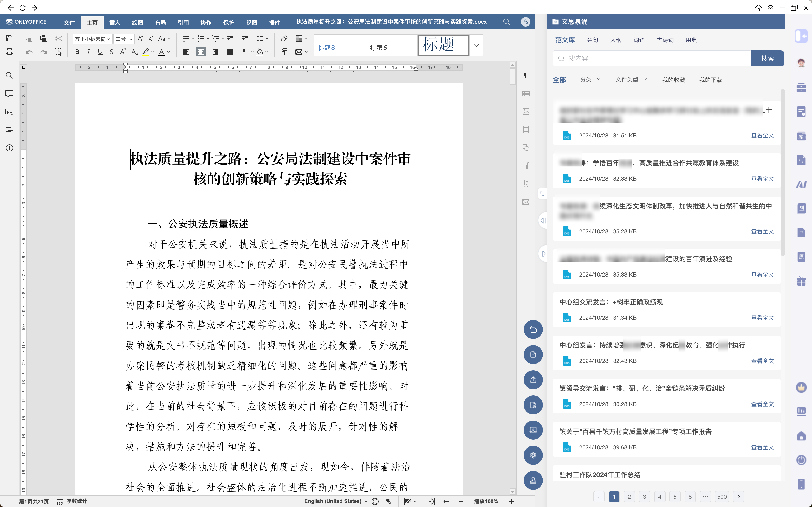812x507 pixels.
Task: Expand the styles gallery dropdown arrow
Action: [476, 45]
